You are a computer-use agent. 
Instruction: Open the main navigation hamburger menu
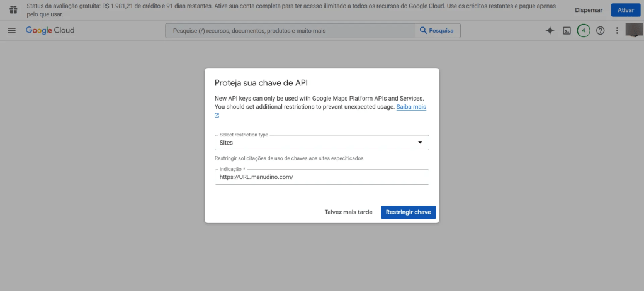pos(11,31)
